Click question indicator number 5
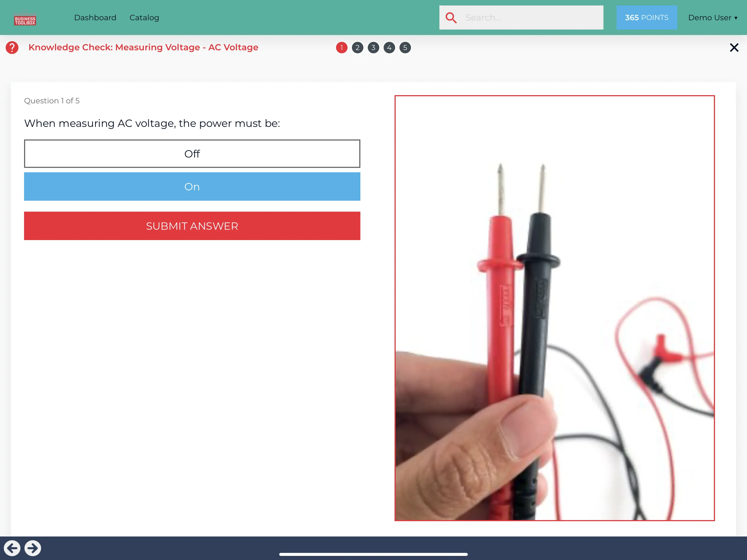The image size is (747, 560). pyautogui.click(x=405, y=48)
